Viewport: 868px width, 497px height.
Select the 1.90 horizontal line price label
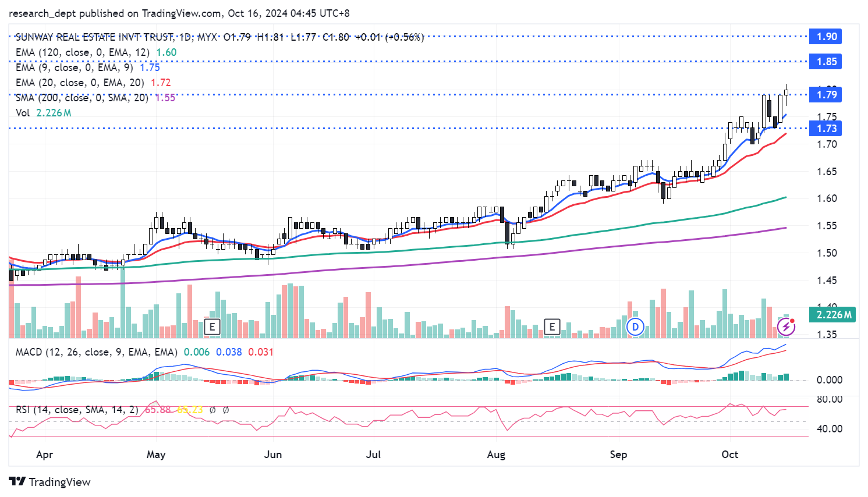(x=826, y=37)
